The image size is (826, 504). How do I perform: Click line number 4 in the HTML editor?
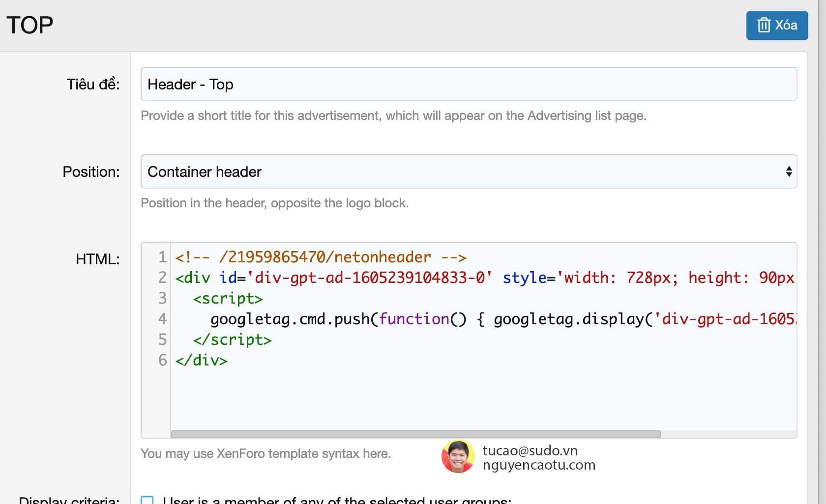click(161, 319)
